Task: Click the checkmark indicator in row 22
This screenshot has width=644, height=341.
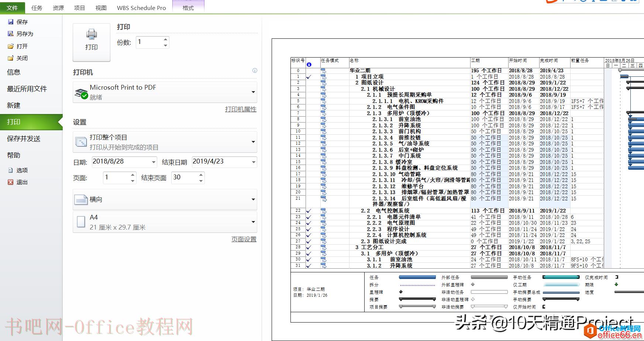Action: point(309,211)
